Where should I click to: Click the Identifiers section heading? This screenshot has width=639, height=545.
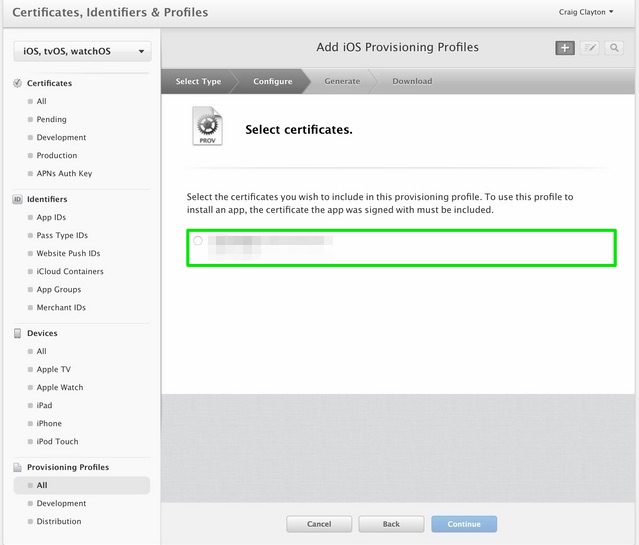pos(47,199)
